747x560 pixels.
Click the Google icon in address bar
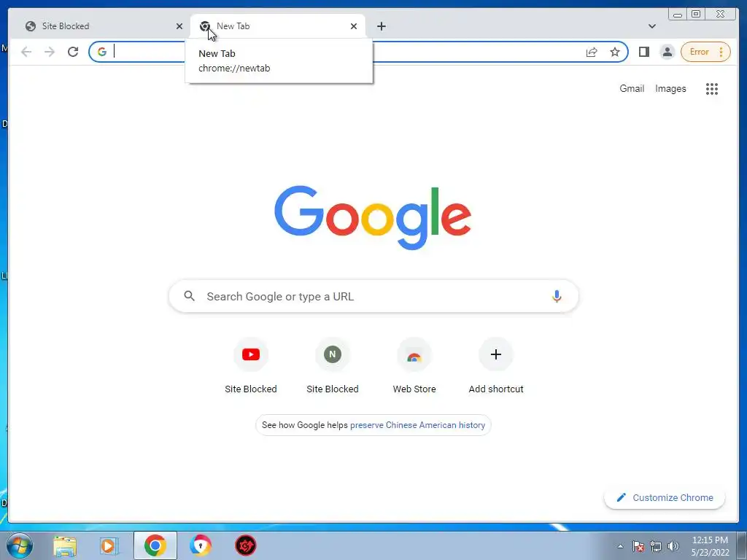[102, 52]
